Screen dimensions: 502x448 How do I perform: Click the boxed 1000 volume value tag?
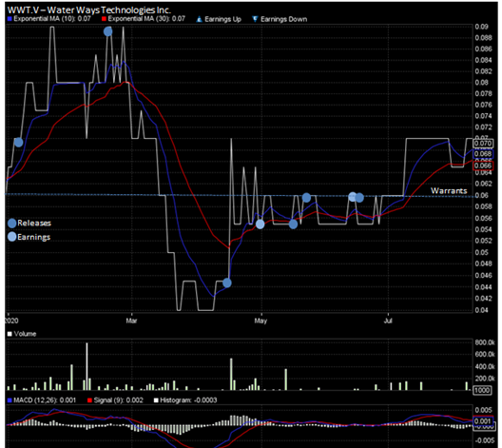click(482, 390)
